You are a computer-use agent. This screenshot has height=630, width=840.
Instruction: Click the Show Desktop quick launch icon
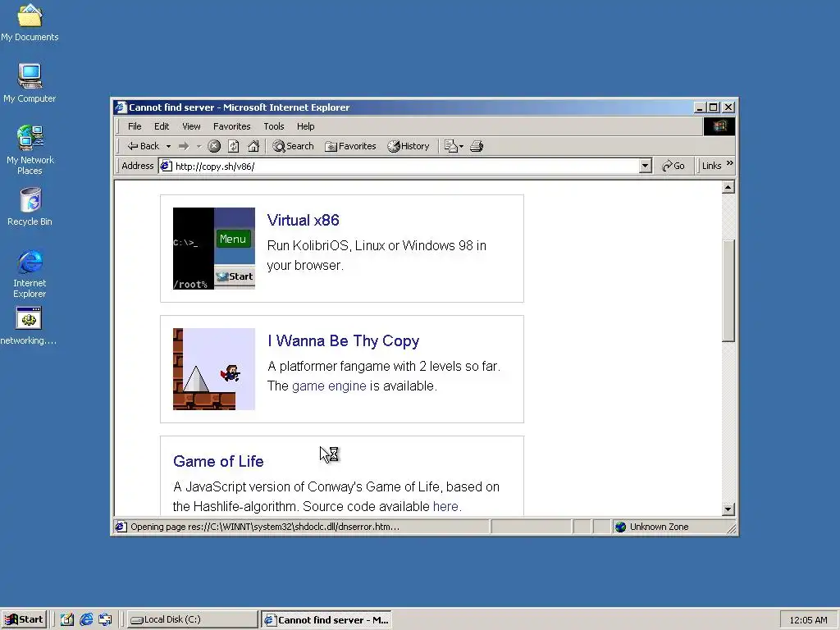pos(67,620)
